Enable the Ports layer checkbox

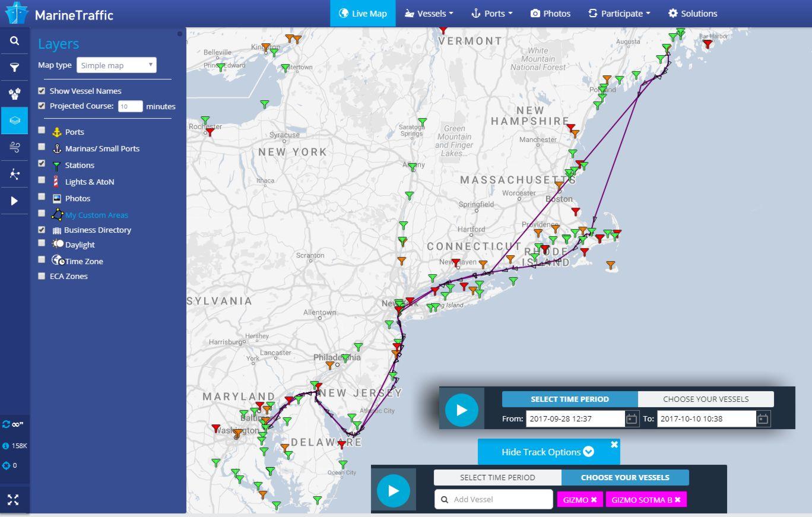point(42,130)
